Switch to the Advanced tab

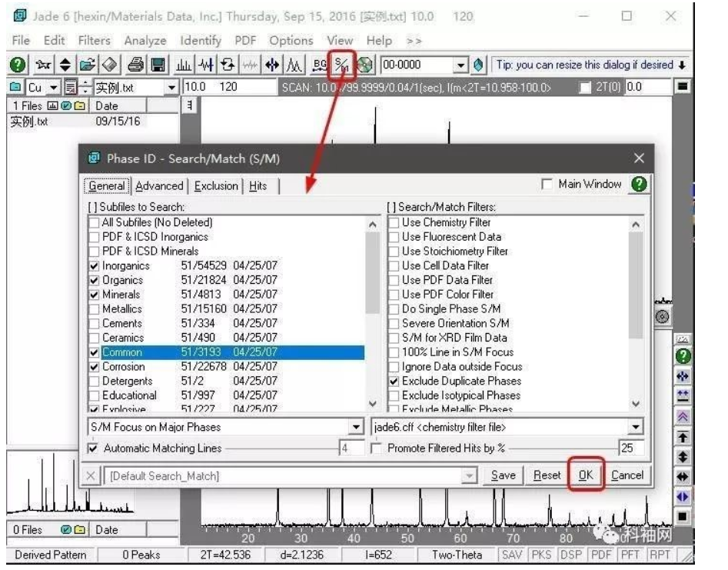coord(159,186)
